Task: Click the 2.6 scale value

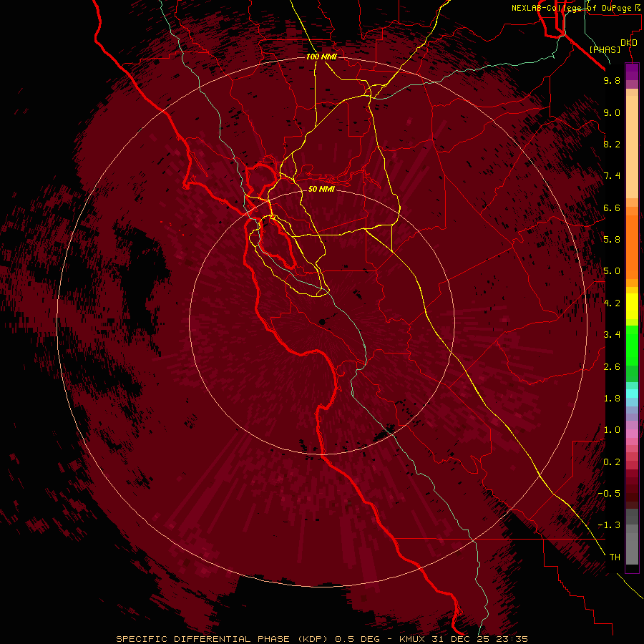Action: pyautogui.click(x=612, y=367)
